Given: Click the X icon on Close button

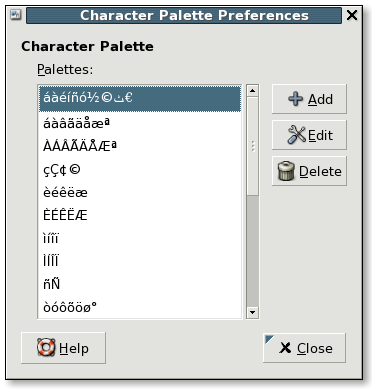Looking at the screenshot, I should click(x=285, y=348).
